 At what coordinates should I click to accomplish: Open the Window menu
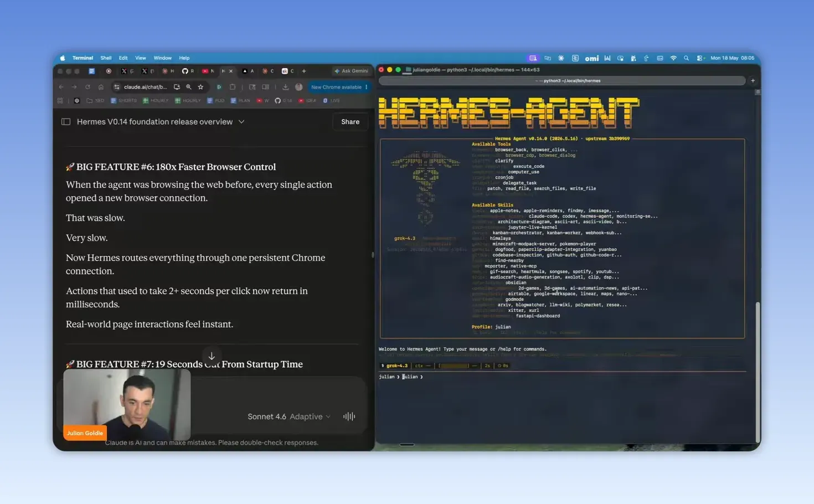point(162,58)
